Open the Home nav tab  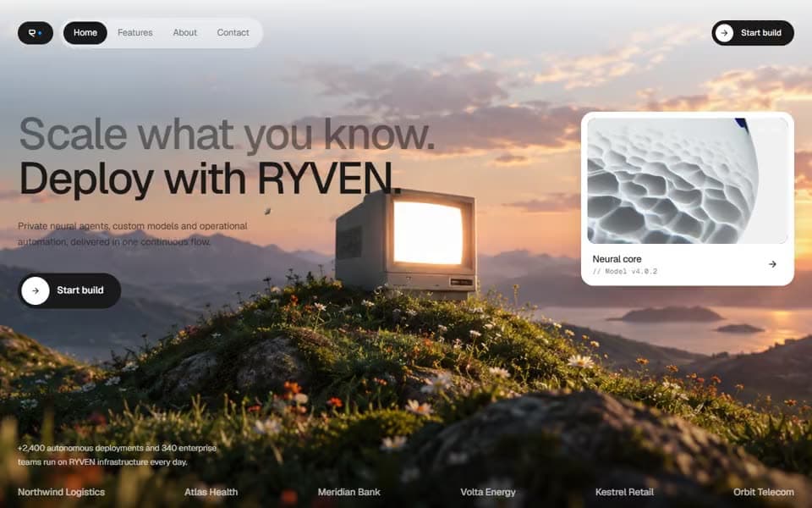pos(85,33)
